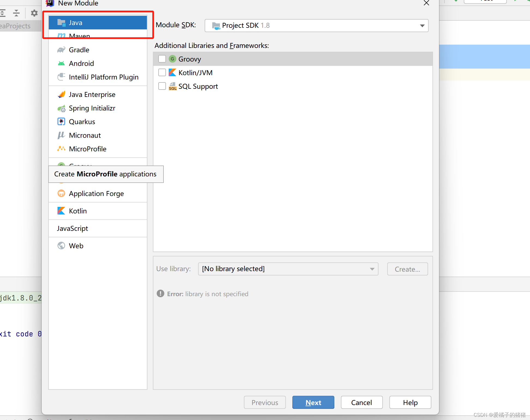
Task: Click the Android robot icon
Action: click(61, 63)
